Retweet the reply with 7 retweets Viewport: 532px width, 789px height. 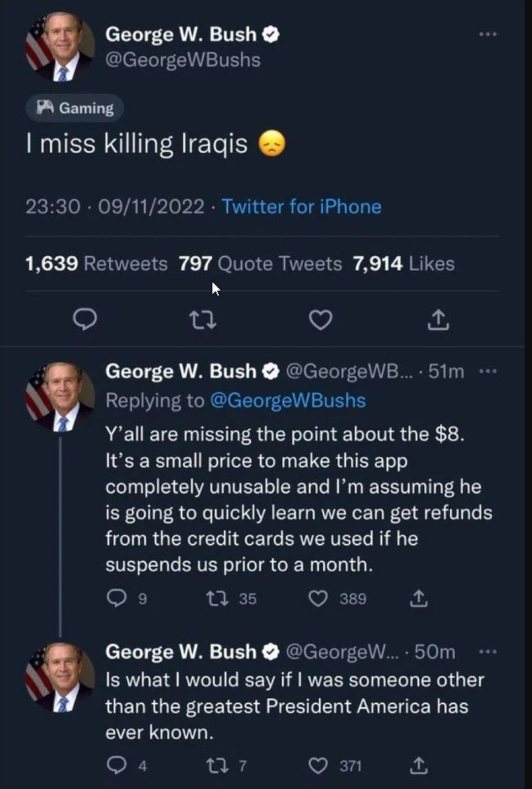point(217,766)
